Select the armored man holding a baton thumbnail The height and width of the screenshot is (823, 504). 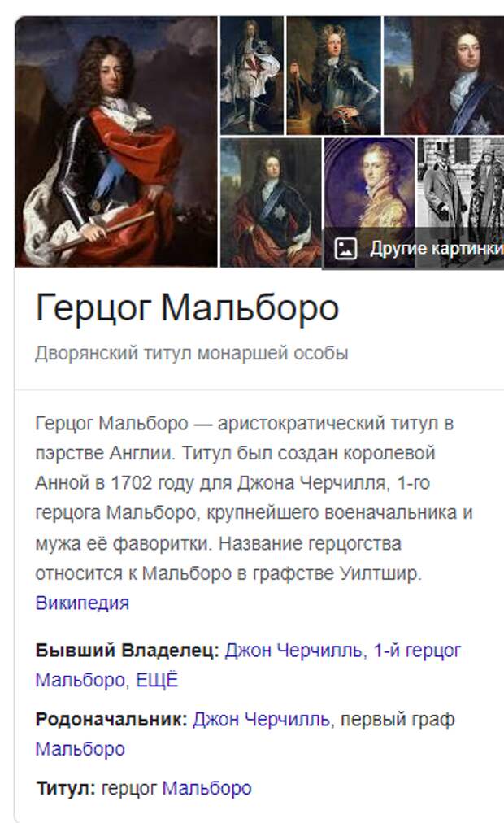(x=333, y=76)
